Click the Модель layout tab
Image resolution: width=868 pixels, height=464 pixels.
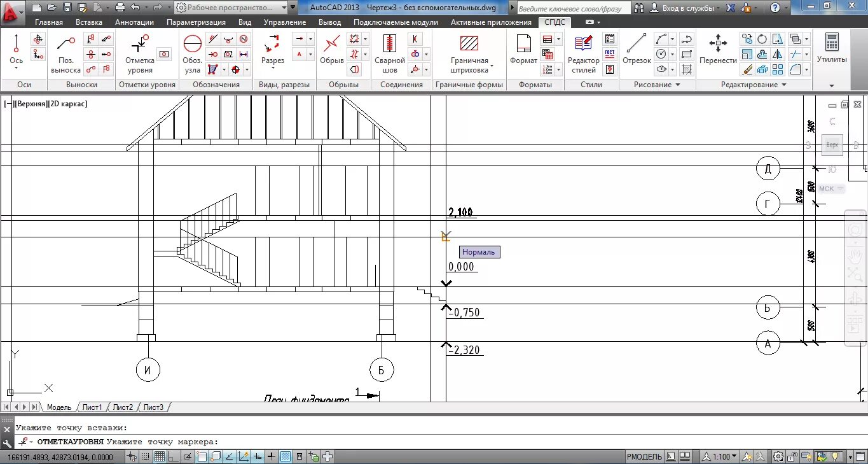pos(59,407)
